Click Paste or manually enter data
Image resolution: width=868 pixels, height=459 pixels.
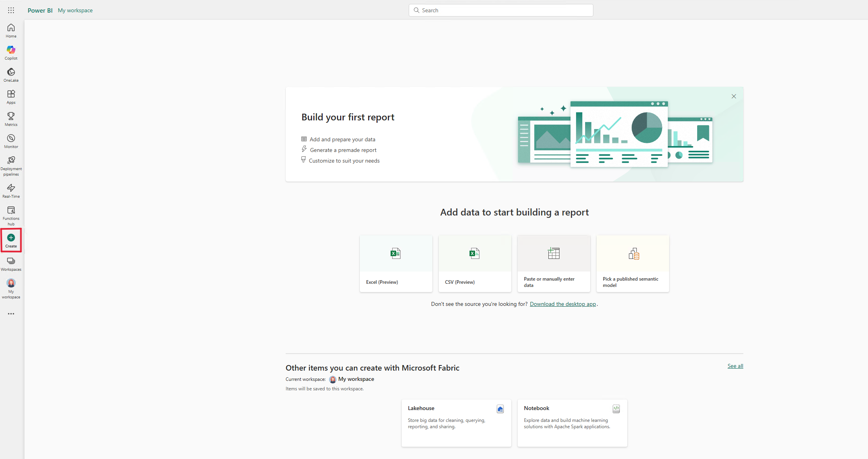pyautogui.click(x=553, y=264)
